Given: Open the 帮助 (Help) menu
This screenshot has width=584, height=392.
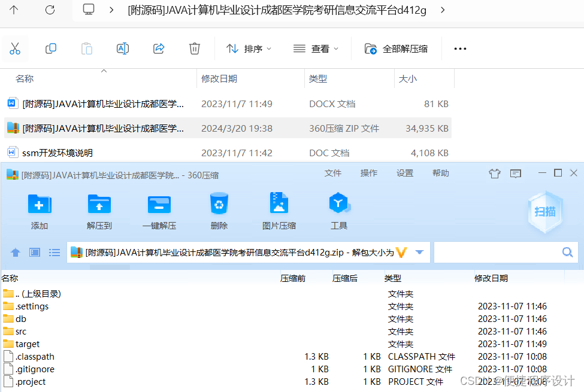Looking at the screenshot, I should coord(440,172).
